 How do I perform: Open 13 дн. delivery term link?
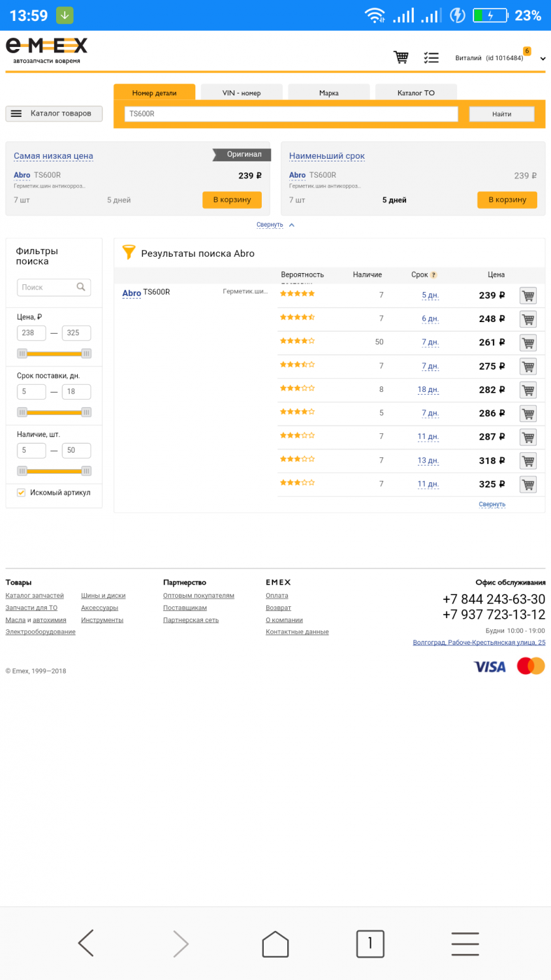coord(428,461)
